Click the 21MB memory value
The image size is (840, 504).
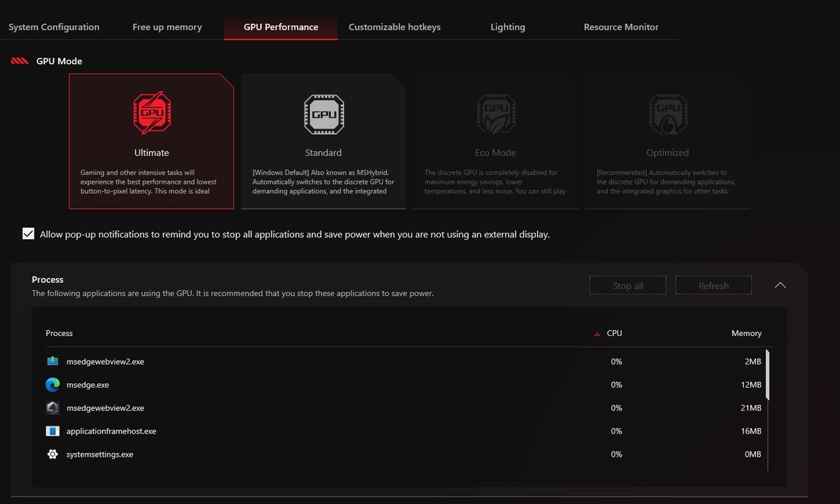coord(751,408)
